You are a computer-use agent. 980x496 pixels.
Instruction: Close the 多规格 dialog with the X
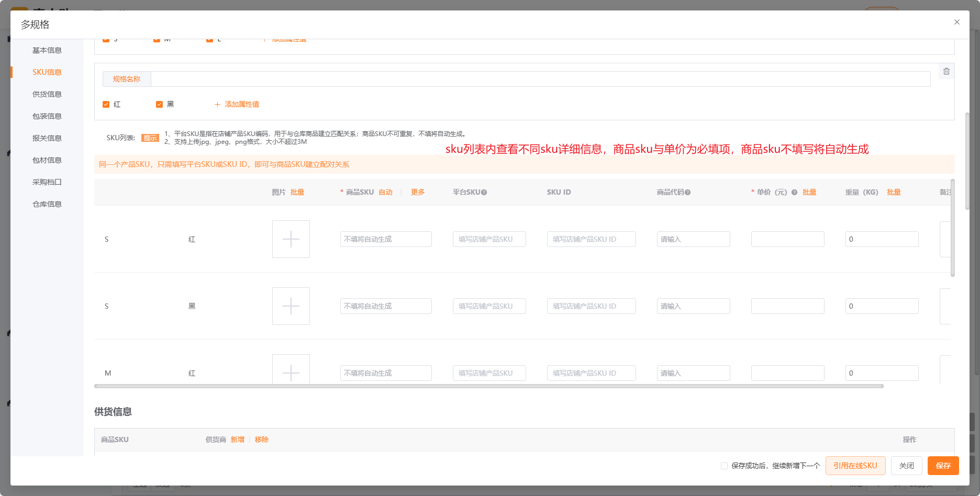(957, 22)
